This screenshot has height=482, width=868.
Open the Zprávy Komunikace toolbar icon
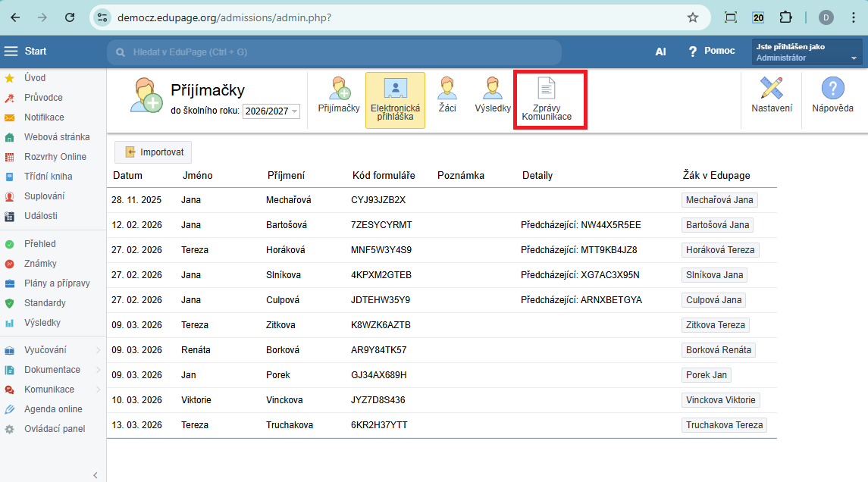click(x=546, y=99)
